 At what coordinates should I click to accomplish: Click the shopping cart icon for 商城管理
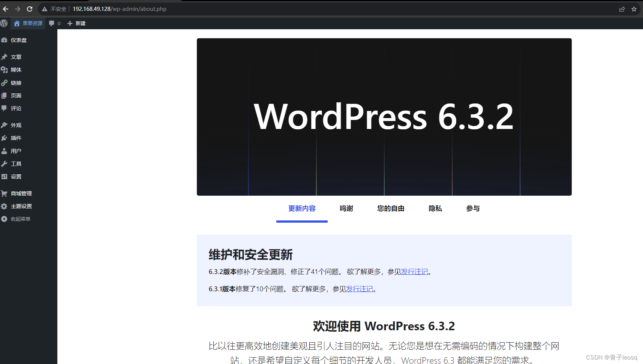(4, 193)
